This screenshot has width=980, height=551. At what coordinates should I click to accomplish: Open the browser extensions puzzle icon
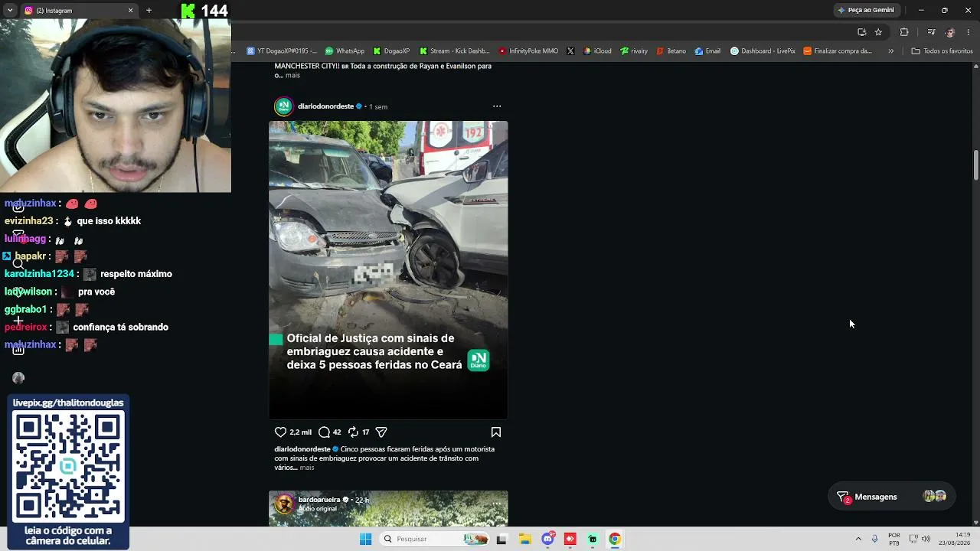pos(904,32)
